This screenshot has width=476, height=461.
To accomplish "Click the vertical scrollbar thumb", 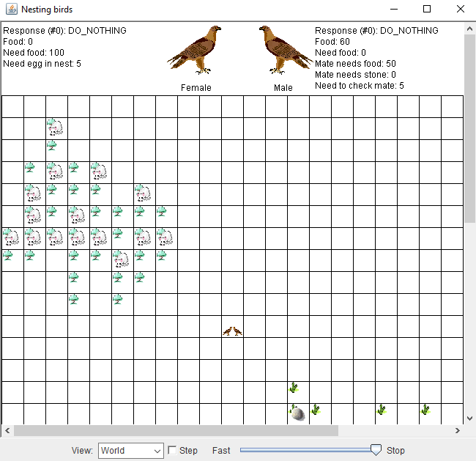I will pos(469,128).
